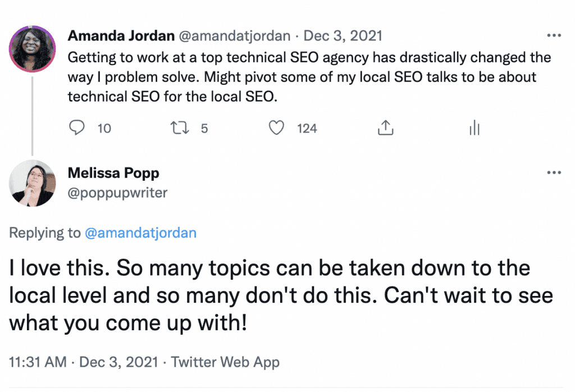575x392 pixels.
Task: Click Amanda Jordan's profile picture
Action: click(33, 48)
